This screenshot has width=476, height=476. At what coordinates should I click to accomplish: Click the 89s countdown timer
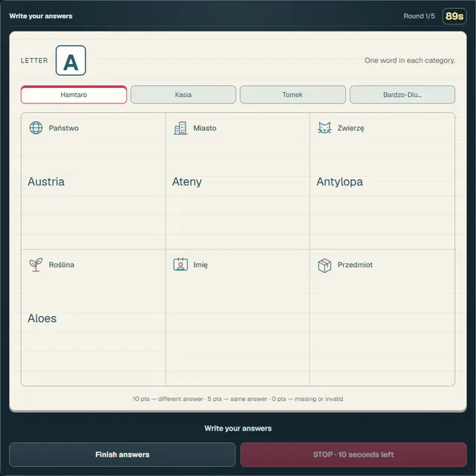pyautogui.click(x=454, y=16)
